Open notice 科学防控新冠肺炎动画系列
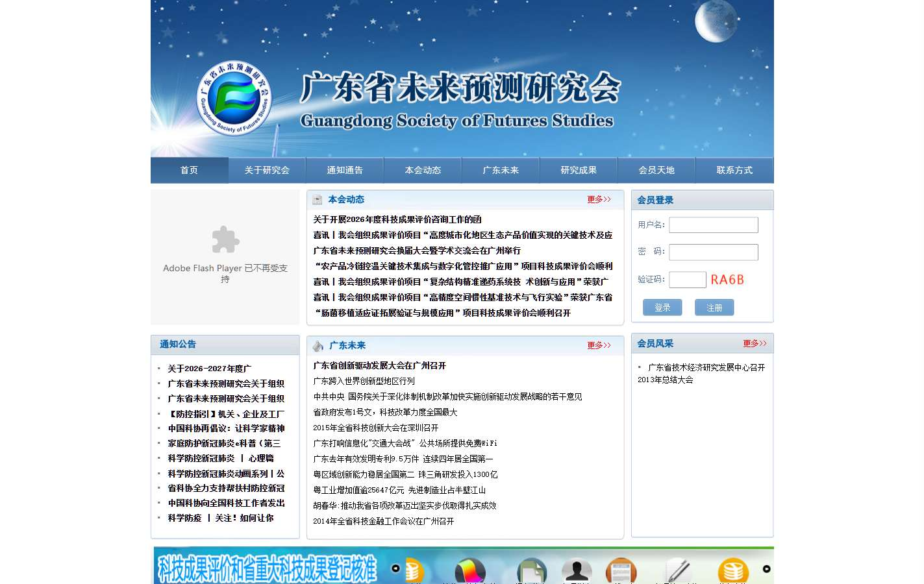This screenshot has height=584, width=924. click(226, 474)
